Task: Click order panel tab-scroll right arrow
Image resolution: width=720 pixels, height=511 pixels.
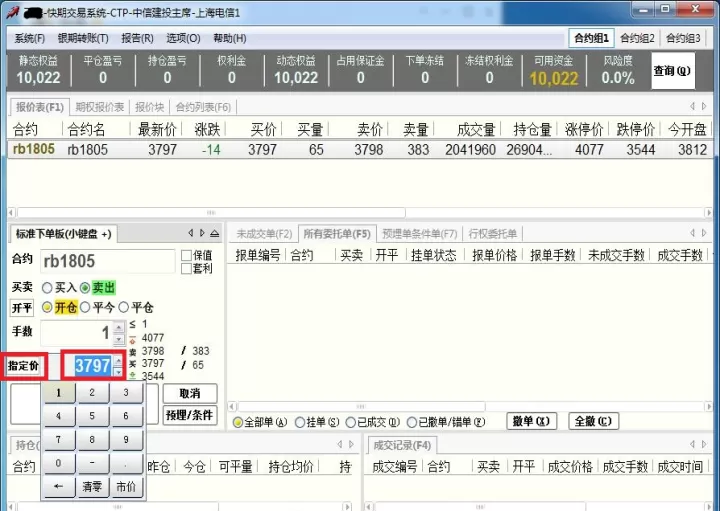Action: tap(202, 233)
